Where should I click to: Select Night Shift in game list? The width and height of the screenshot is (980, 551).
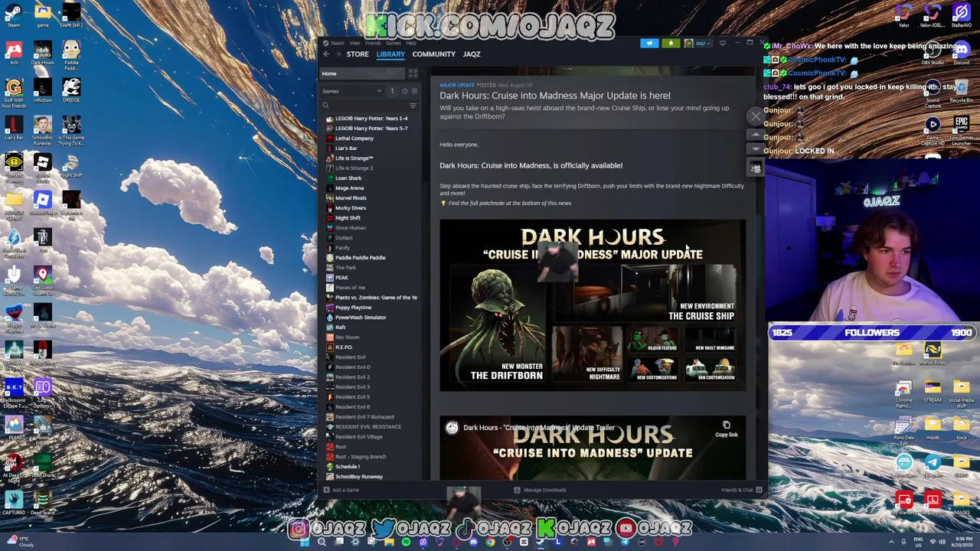pos(348,218)
